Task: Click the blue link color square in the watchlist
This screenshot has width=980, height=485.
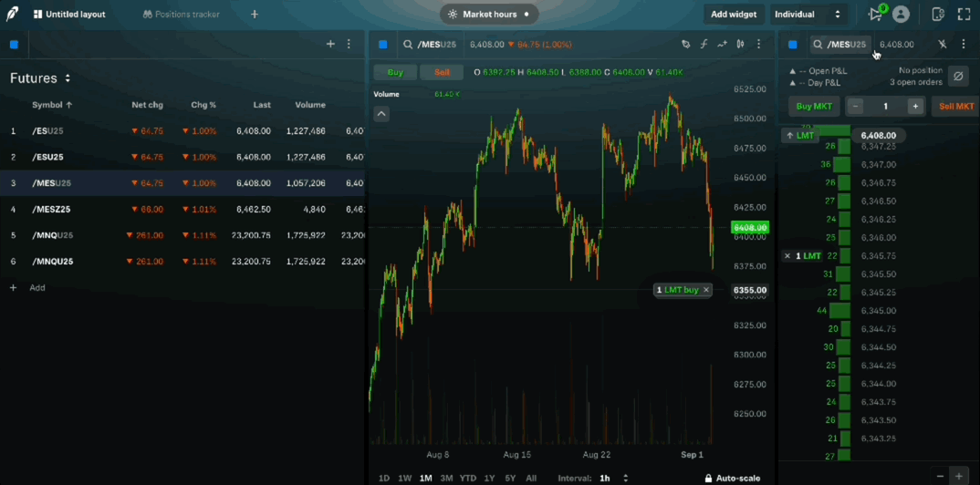Action: coord(14,44)
